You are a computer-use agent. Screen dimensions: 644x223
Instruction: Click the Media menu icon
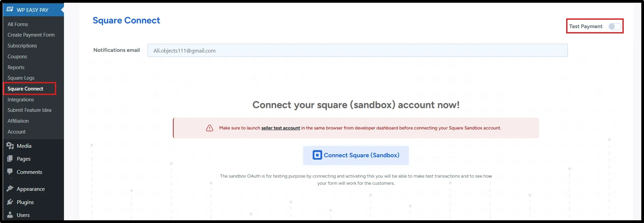coord(10,146)
